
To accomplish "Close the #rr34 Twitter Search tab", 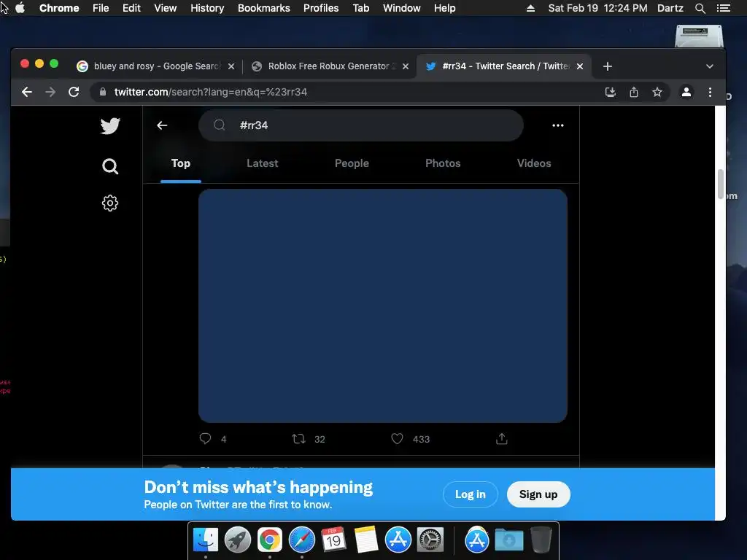I will [x=580, y=66].
